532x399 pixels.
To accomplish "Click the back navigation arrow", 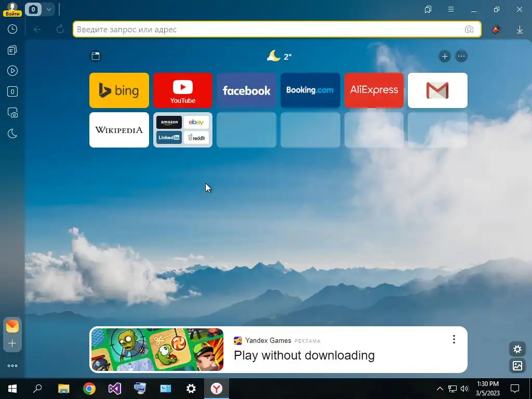I will pyautogui.click(x=37, y=30).
